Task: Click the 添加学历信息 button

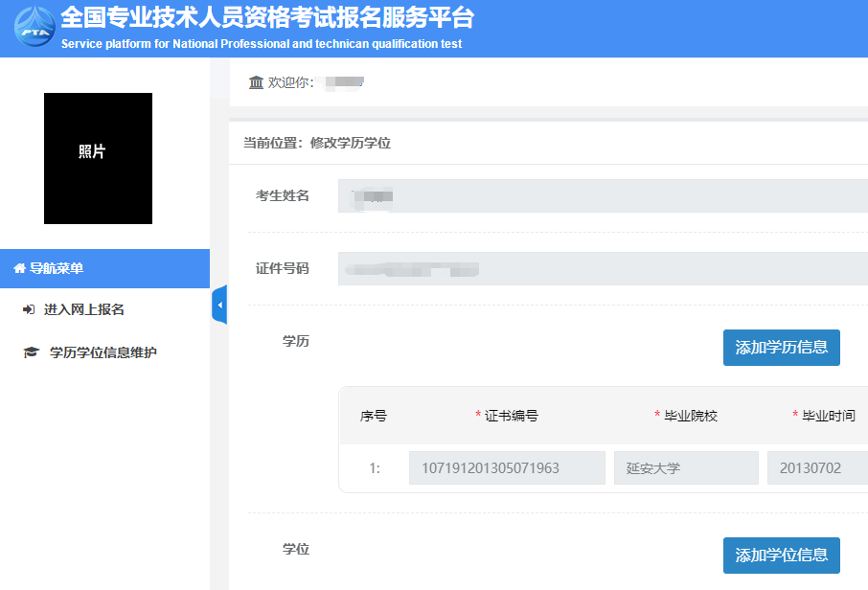Action: [781, 348]
